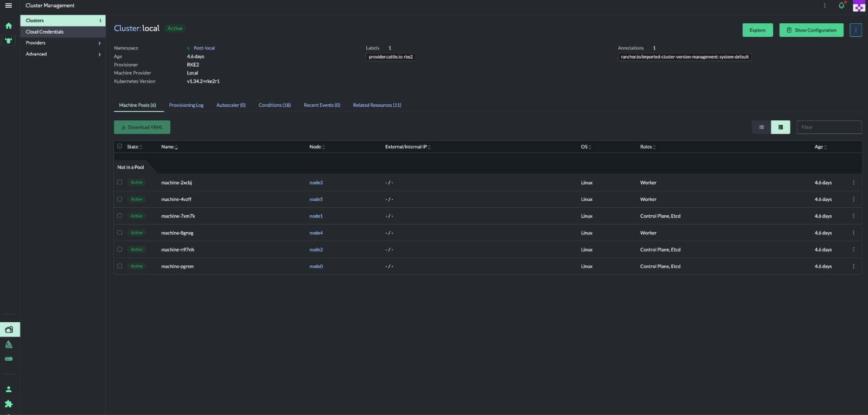Click the Explore button
Screen dimensions: 868x415
(757, 30)
